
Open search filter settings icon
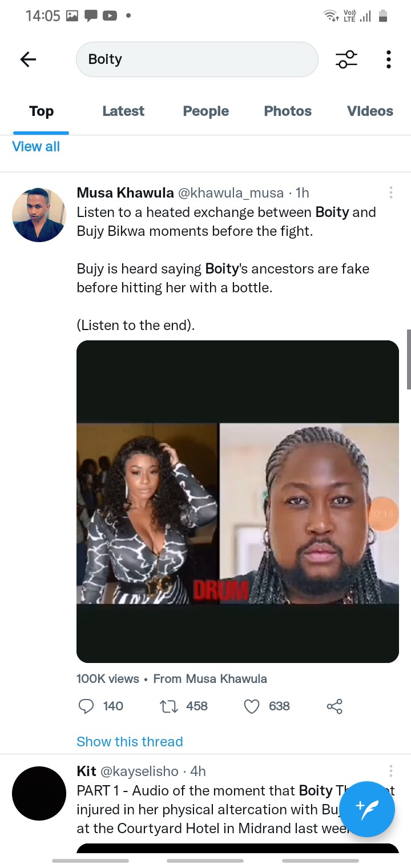pos(346,59)
